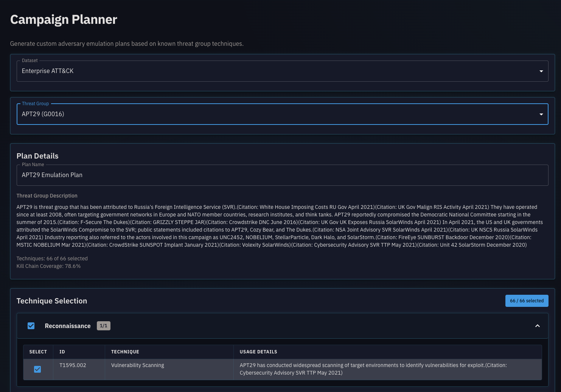
Task: Click the Technique Selection heading
Action: point(52,301)
